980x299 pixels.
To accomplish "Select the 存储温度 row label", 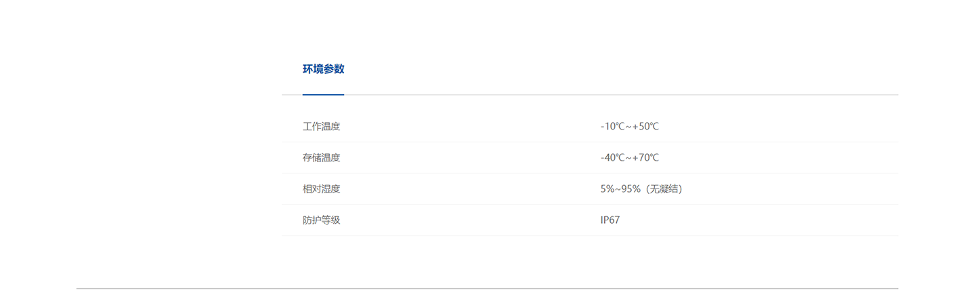I will coord(321,157).
